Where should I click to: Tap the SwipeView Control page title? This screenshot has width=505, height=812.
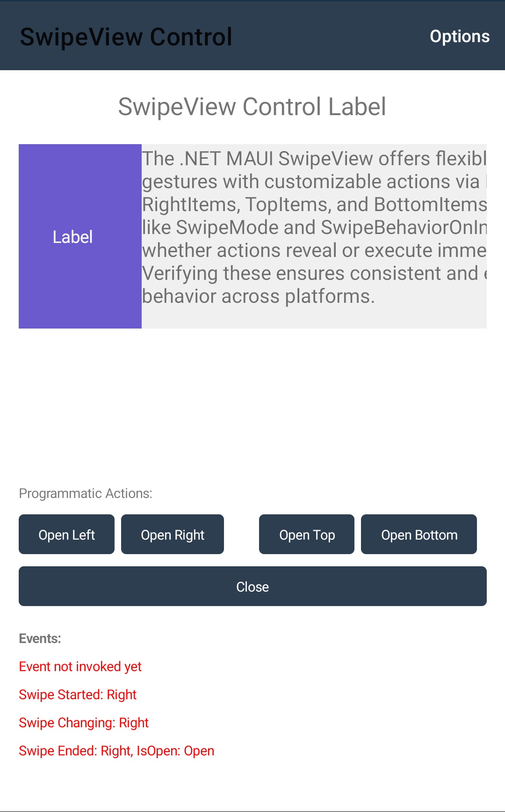coord(126,37)
